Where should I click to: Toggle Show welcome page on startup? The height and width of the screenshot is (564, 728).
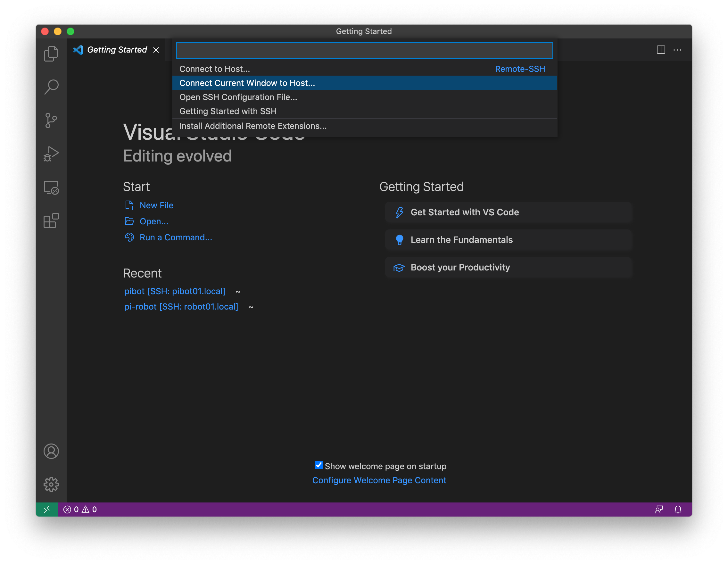coord(318,466)
